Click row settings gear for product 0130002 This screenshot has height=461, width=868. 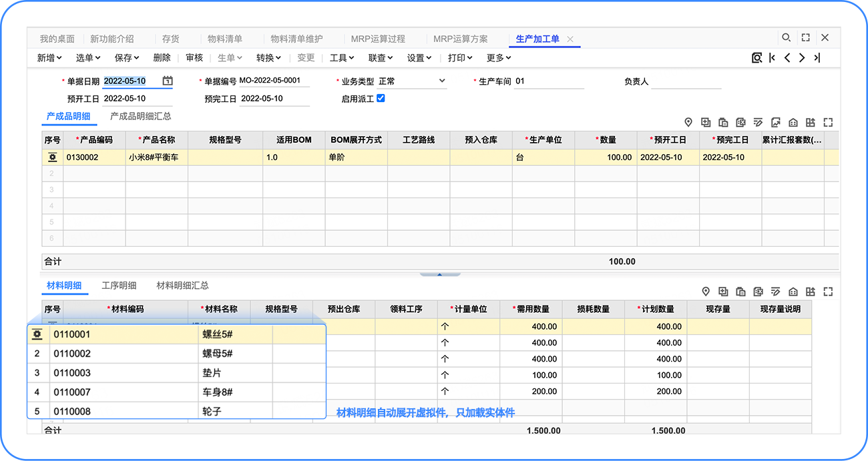pyautogui.click(x=52, y=157)
